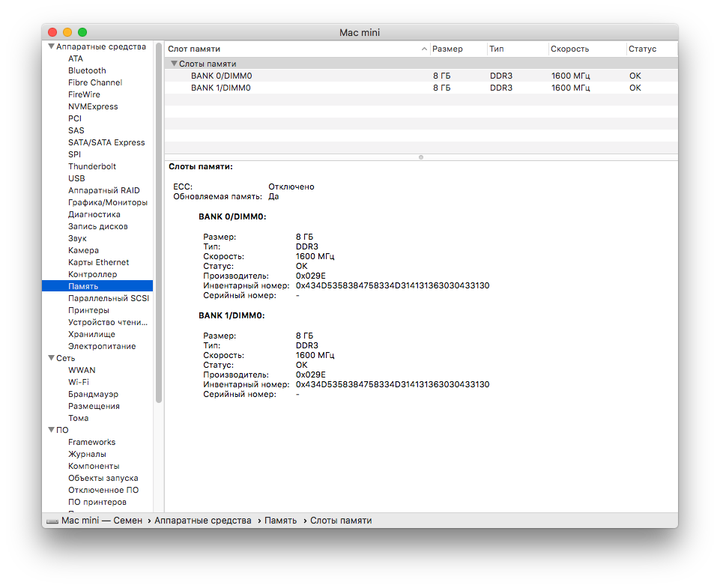The height and width of the screenshot is (588, 720).
Task: Select the Хранилище item
Action: [x=91, y=334]
